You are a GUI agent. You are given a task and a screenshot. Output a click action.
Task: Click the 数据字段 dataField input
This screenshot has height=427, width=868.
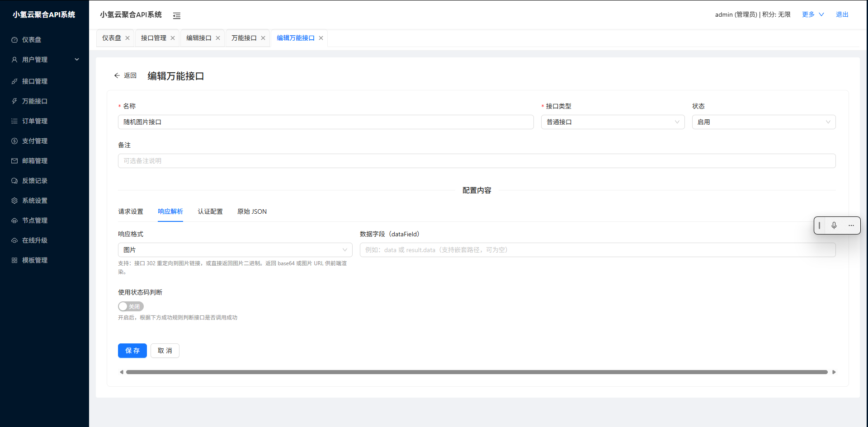click(x=597, y=250)
